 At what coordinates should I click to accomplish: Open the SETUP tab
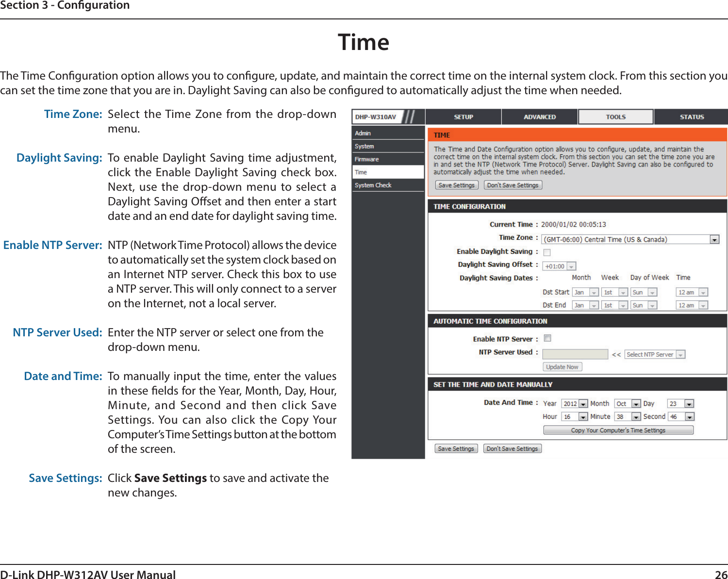(463, 117)
